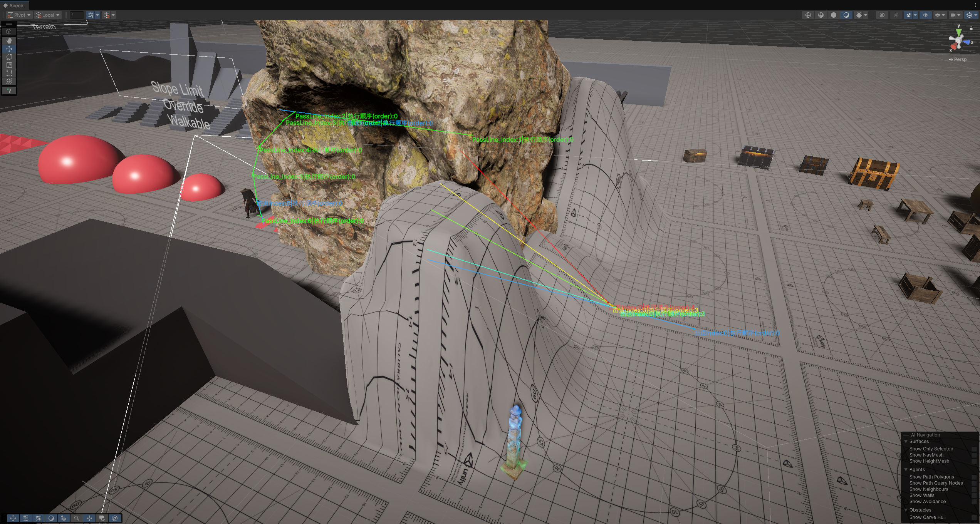Open the Local rotation dropdown
The image size is (980, 524).
(x=48, y=15)
